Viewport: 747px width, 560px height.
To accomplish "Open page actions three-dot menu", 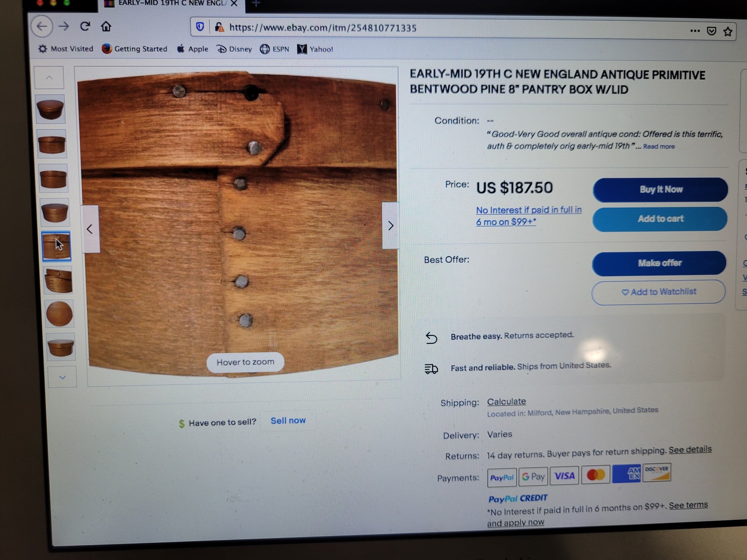I will coord(695,31).
